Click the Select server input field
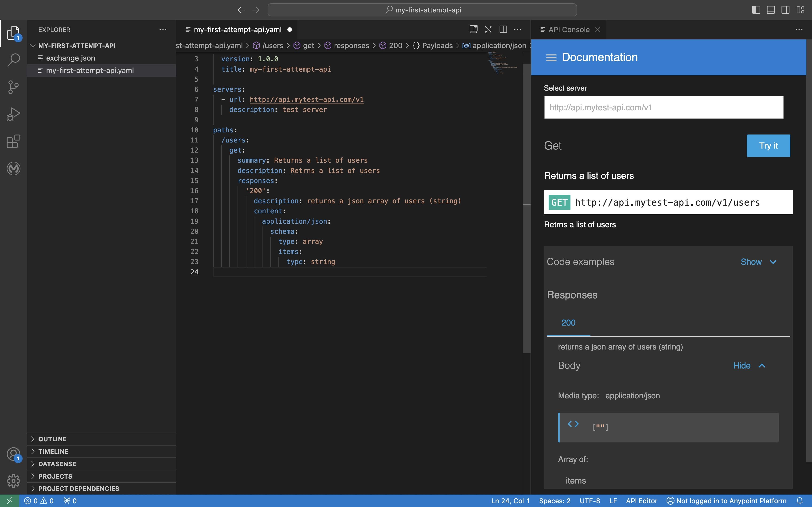The height and width of the screenshot is (507, 812). tap(663, 107)
